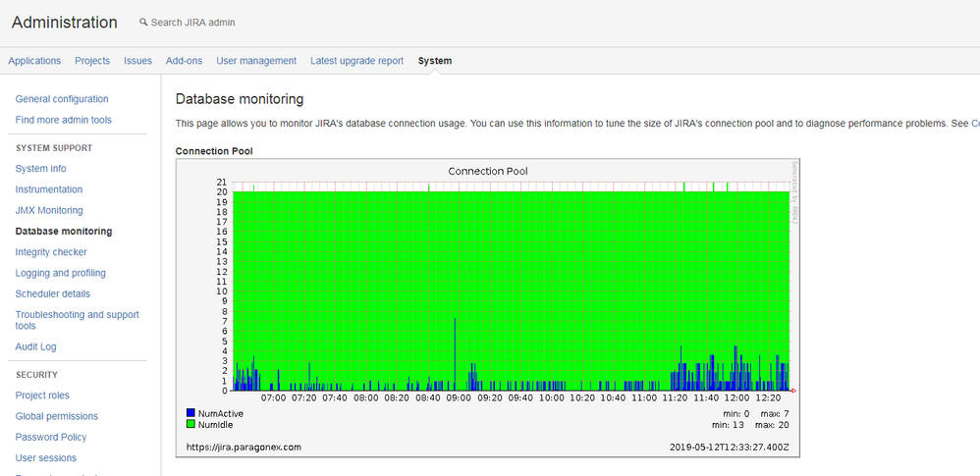Click the green NumIdle legend swatch

[x=191, y=424]
